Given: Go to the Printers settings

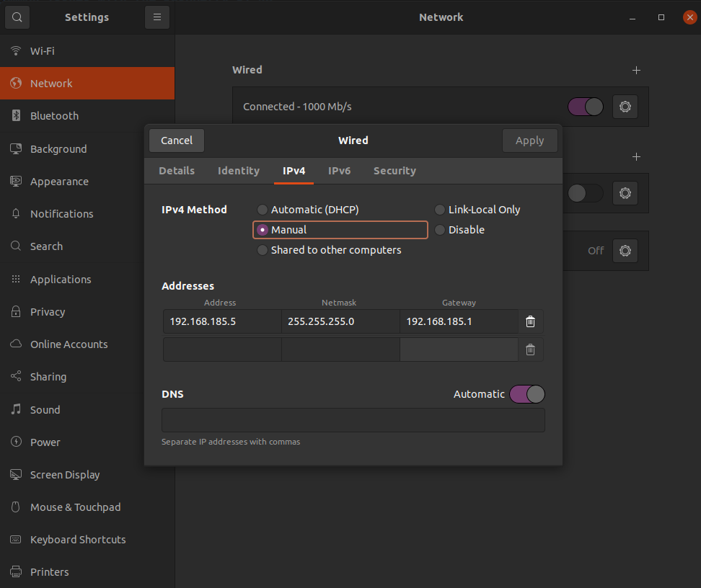Looking at the screenshot, I should [x=49, y=572].
